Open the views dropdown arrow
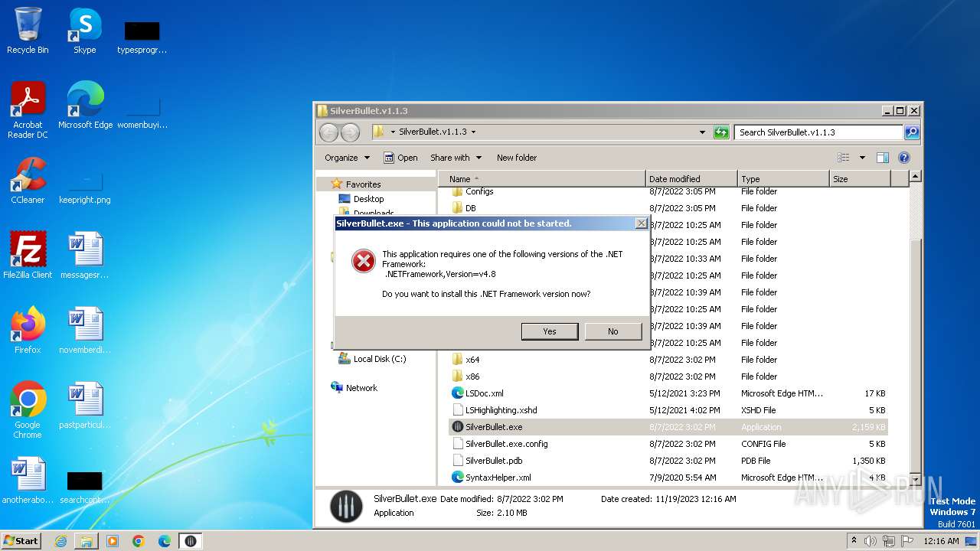 [x=862, y=158]
